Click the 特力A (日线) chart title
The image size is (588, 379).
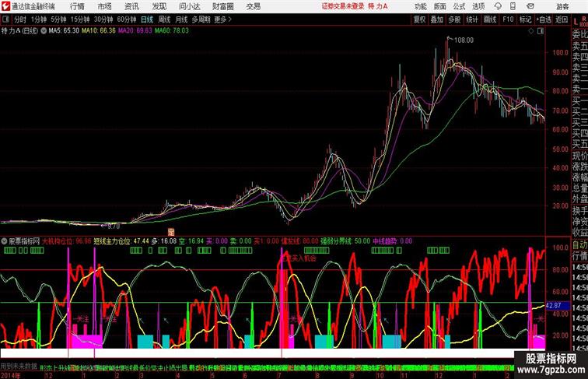pos(19,31)
